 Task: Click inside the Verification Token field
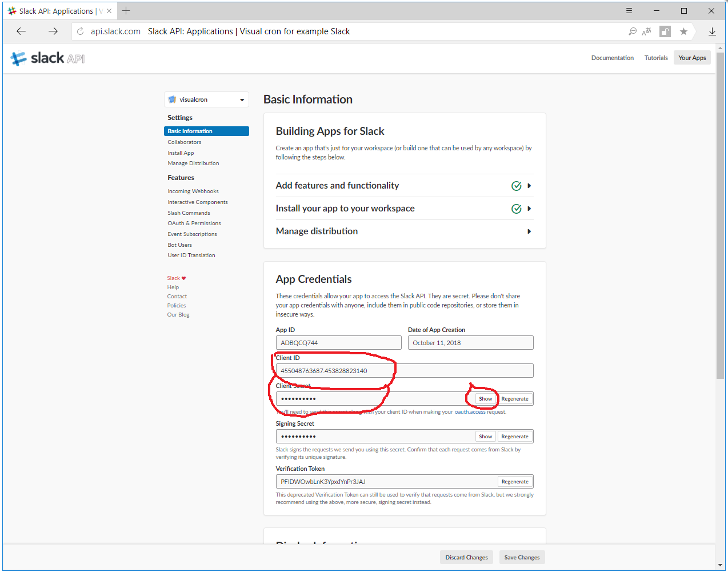(x=371, y=481)
